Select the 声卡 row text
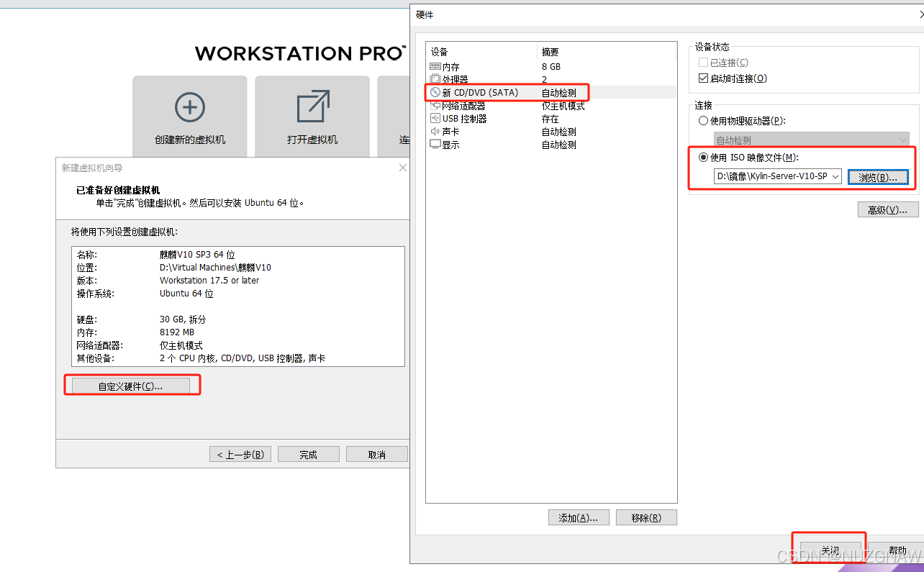The height and width of the screenshot is (572, 924). 451,132
